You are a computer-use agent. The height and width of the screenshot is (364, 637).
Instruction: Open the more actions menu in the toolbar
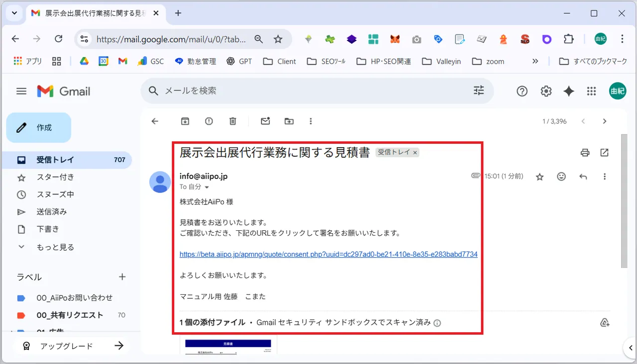311,121
